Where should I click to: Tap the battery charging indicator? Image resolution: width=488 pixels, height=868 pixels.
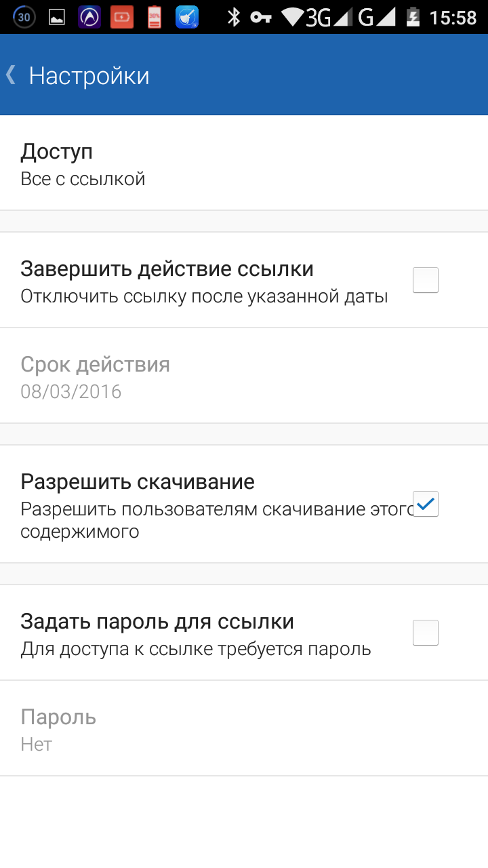411,17
